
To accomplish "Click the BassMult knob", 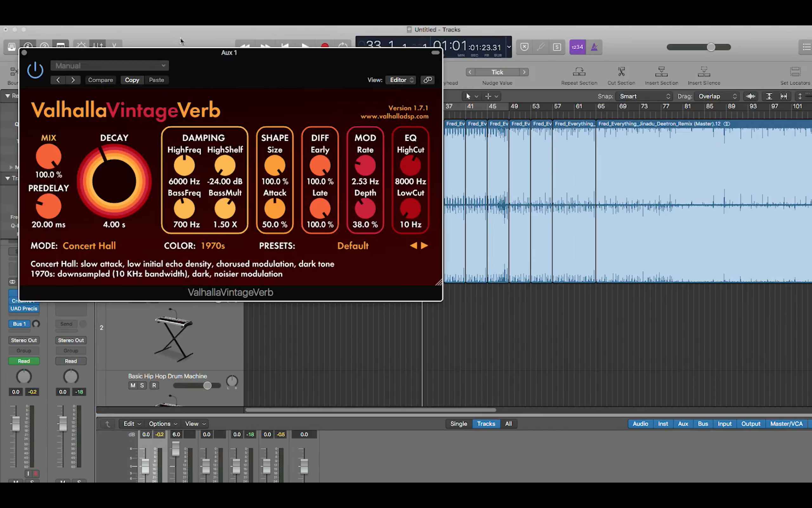I will tap(225, 209).
